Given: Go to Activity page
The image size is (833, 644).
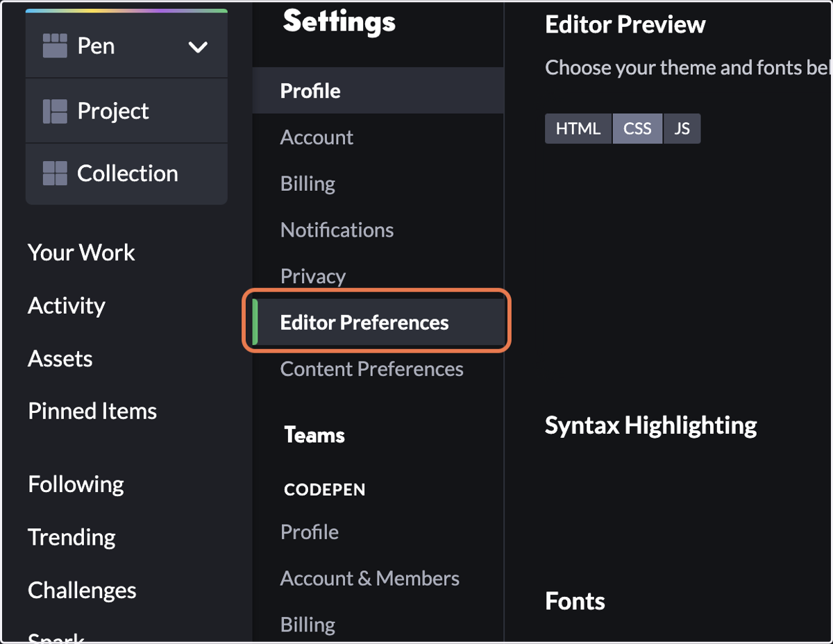Looking at the screenshot, I should (67, 306).
